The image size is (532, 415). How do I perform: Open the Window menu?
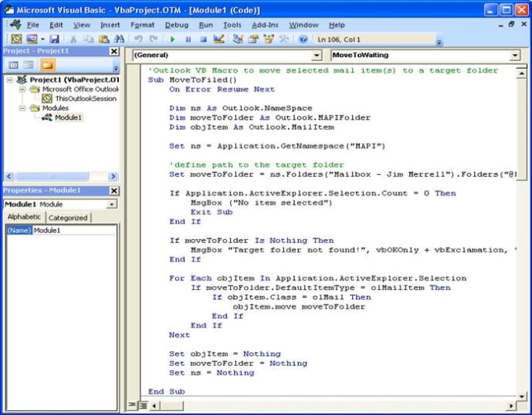point(304,25)
